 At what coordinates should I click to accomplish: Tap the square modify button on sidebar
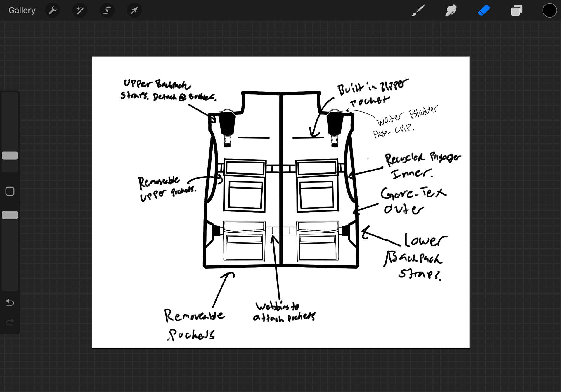click(10, 191)
